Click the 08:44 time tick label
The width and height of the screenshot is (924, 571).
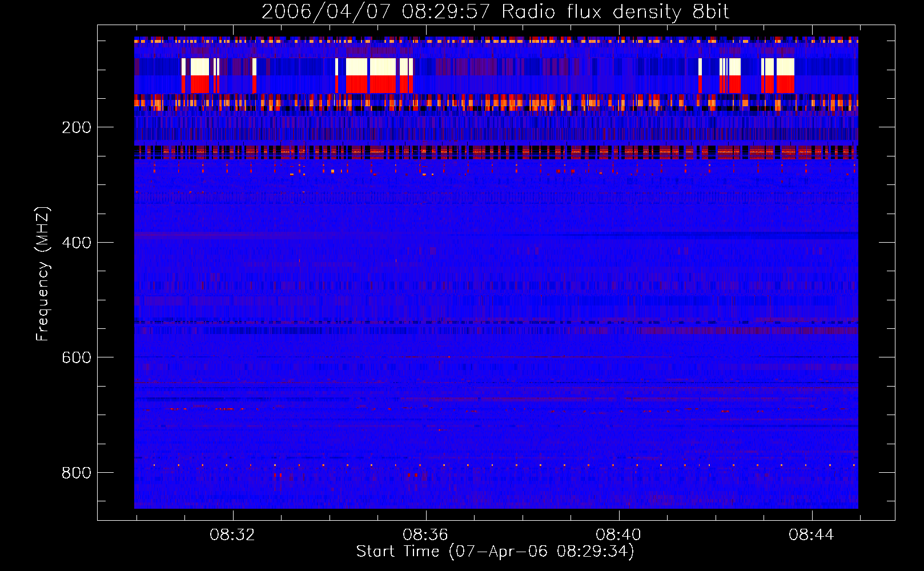tap(811, 535)
